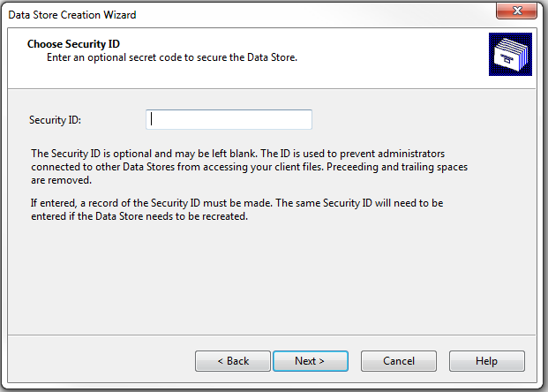Focus the Security ID text field
Viewport: 548px width, 392px height.
(x=229, y=119)
